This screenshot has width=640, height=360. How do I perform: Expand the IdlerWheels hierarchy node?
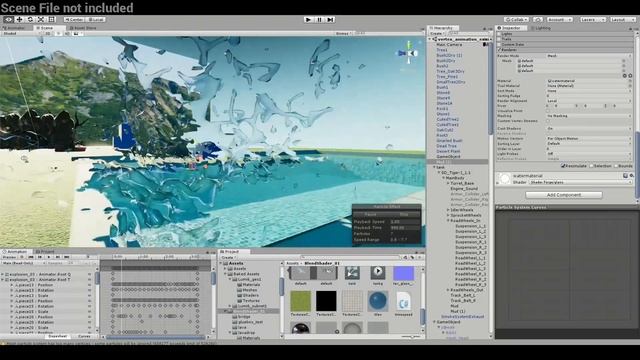tap(448, 210)
